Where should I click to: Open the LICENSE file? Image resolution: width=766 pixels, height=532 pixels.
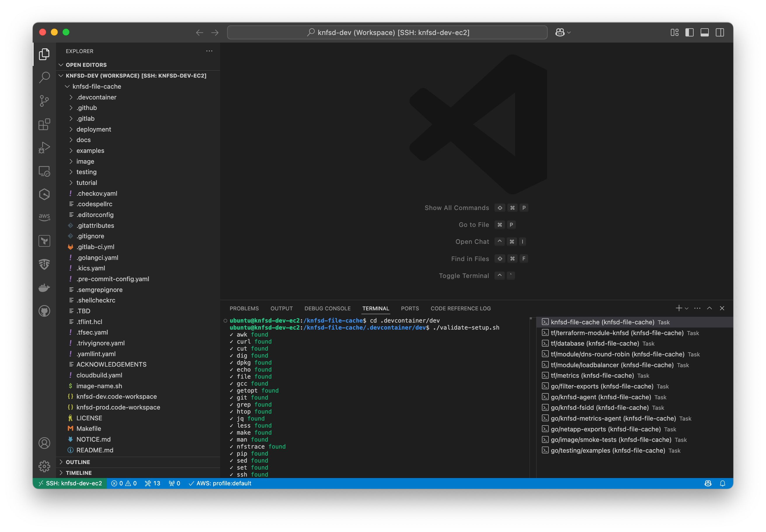pos(138,418)
